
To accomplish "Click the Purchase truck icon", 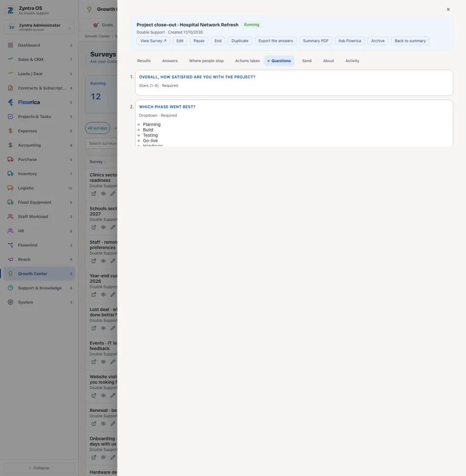I will coord(10,159).
